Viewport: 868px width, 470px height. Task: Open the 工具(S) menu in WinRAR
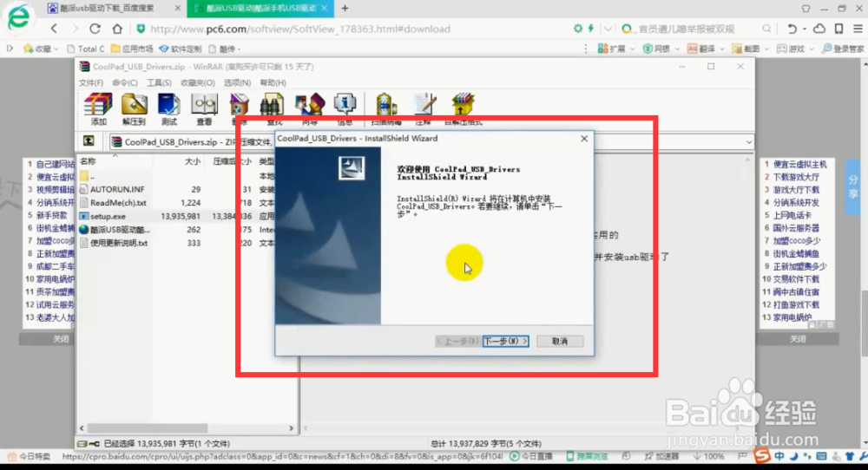(x=159, y=82)
